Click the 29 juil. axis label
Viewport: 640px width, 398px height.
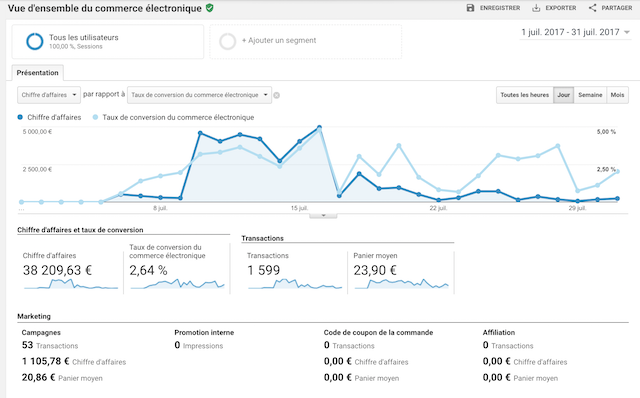coord(577,208)
